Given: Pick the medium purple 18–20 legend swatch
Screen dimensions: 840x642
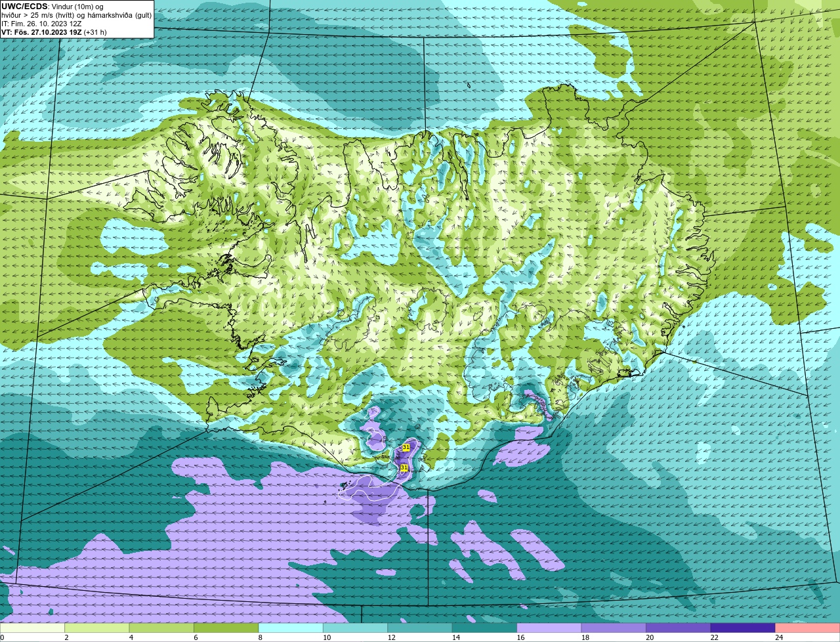Looking at the screenshot, I should [x=614, y=628].
